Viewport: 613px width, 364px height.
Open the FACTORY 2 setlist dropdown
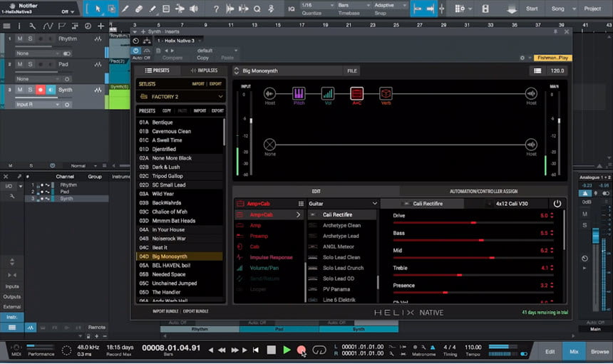[x=180, y=96]
